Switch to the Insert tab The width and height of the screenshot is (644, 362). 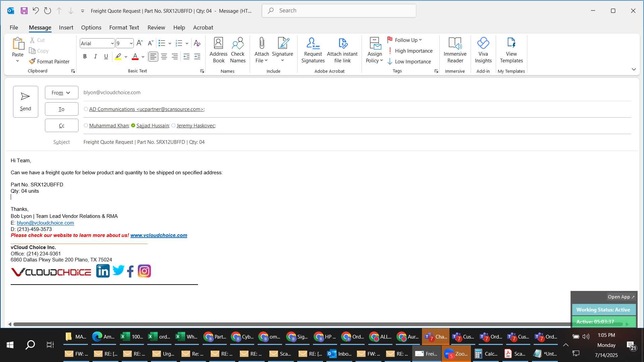pos(66,27)
